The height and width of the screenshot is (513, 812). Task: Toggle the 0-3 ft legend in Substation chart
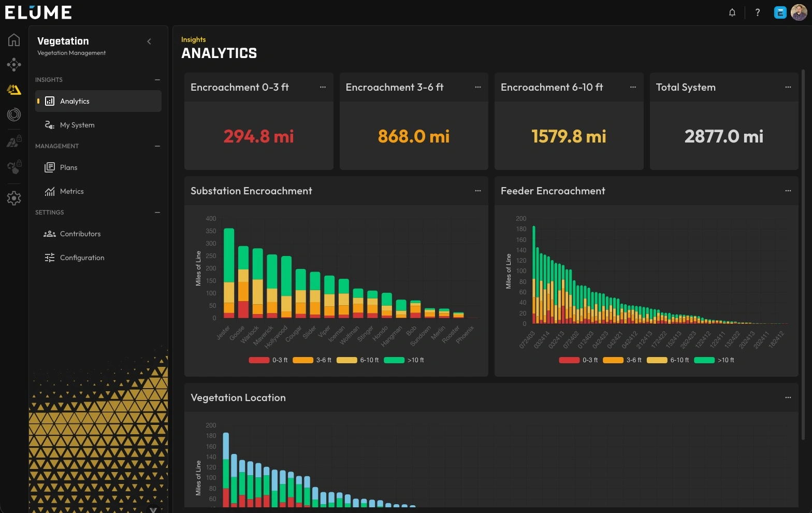pos(268,360)
